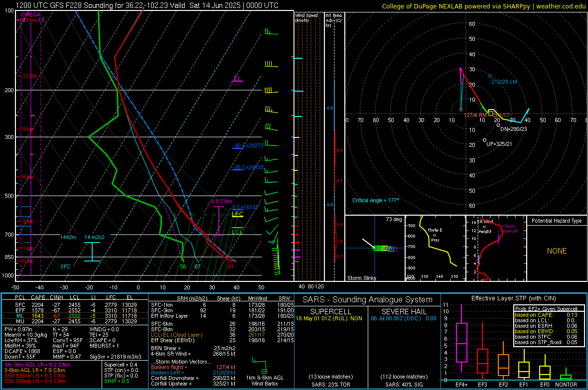Click the green LCL marker label
Image resolution: width=588 pixels, height=390 pixels.
(237, 232)
